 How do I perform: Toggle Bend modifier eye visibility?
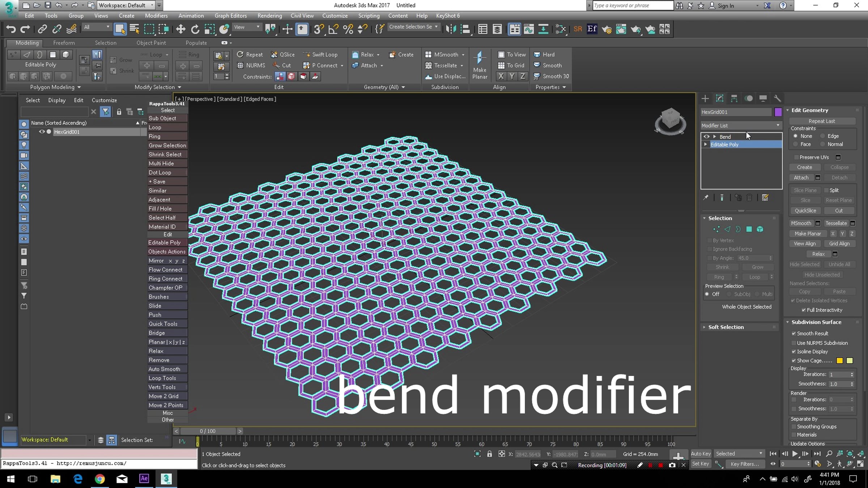click(x=706, y=137)
